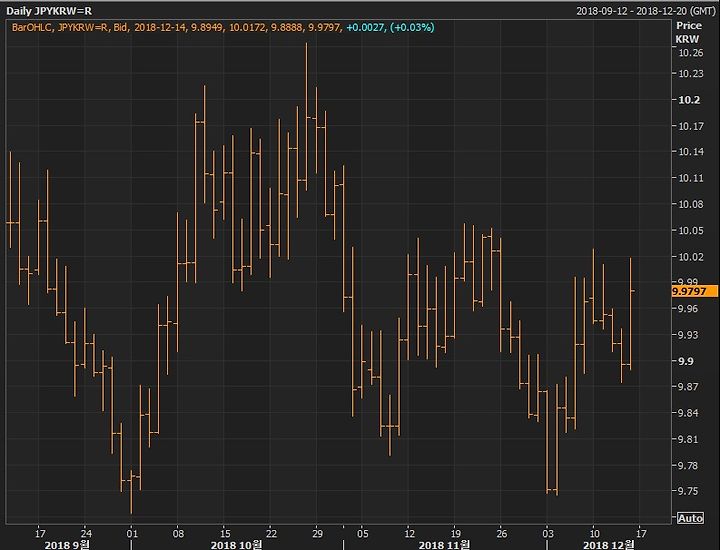Click the date label 19 on the time axis
Viewport: 720px width, 550px height.
(456, 533)
